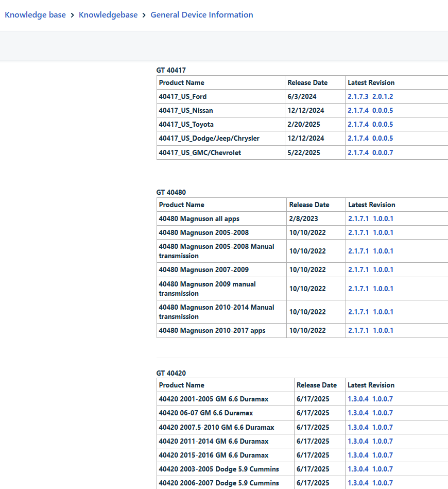The width and height of the screenshot is (448, 489).
Task: Open 1.0.0.7 for 2003-2005 Dodge 5.9 Cummins
Action: tap(383, 469)
